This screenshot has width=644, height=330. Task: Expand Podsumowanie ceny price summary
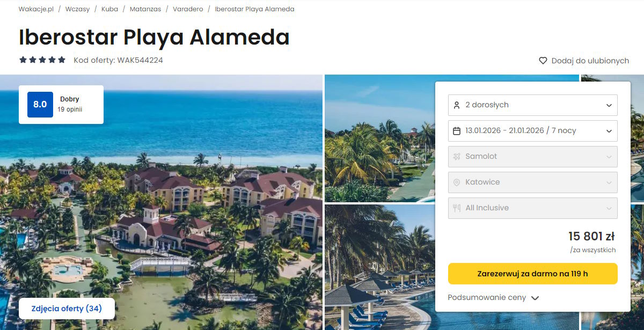(x=493, y=298)
